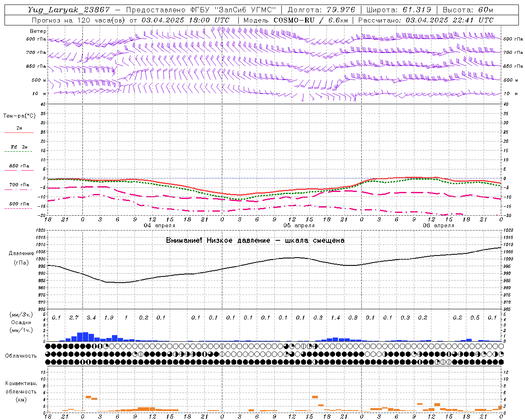Select the 3-hour precipitation value "0.9"

[x=353, y=317]
